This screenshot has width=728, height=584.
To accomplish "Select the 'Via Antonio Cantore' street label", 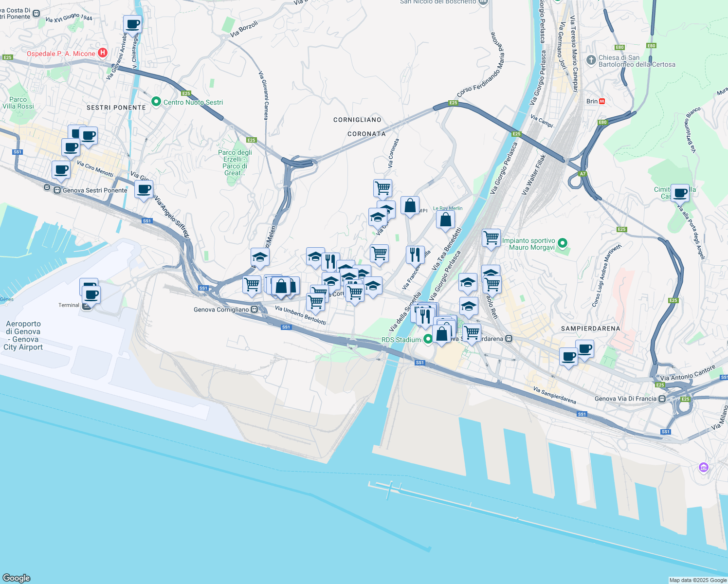I will tap(688, 373).
